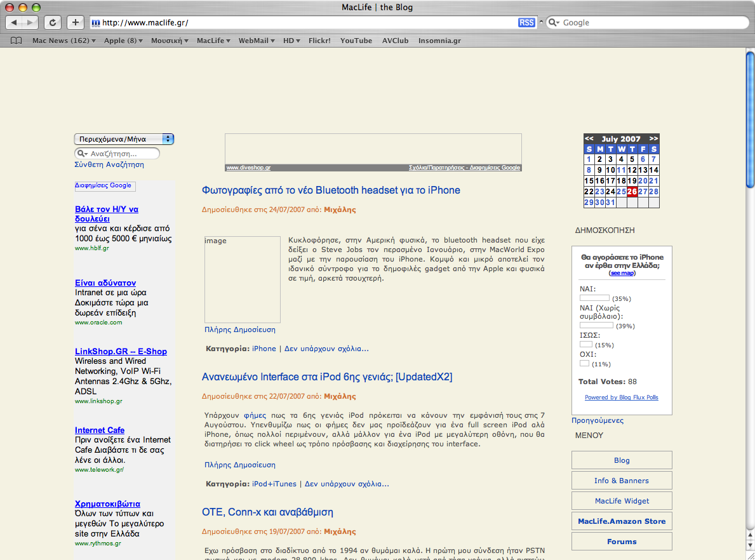Expand the Μουσική bookmarks folder

click(170, 41)
